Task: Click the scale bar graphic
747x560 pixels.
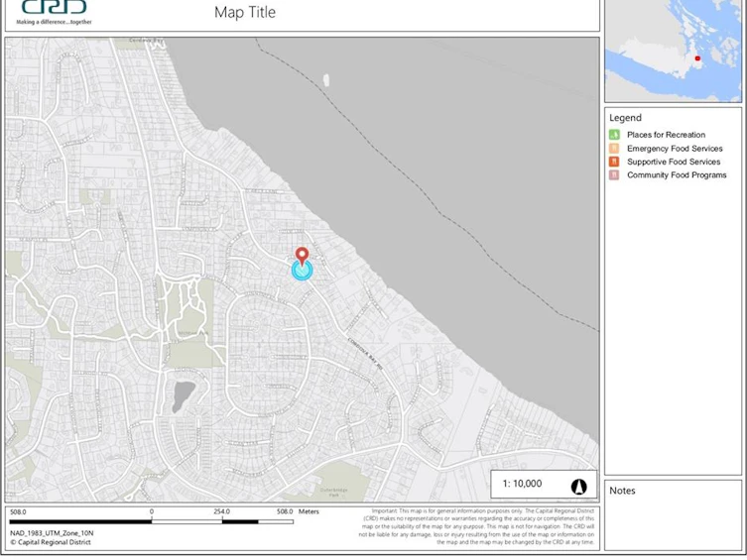Action: (x=151, y=522)
